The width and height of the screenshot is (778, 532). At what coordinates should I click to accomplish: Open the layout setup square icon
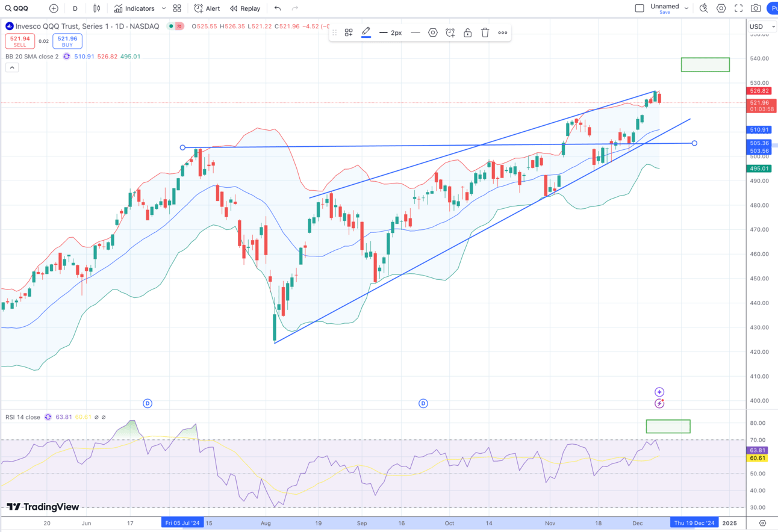640,8
